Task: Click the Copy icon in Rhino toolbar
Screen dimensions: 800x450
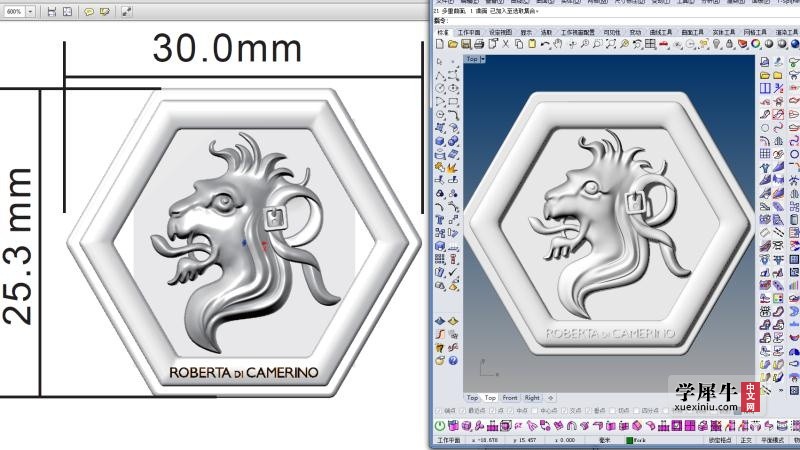Action: click(519, 44)
